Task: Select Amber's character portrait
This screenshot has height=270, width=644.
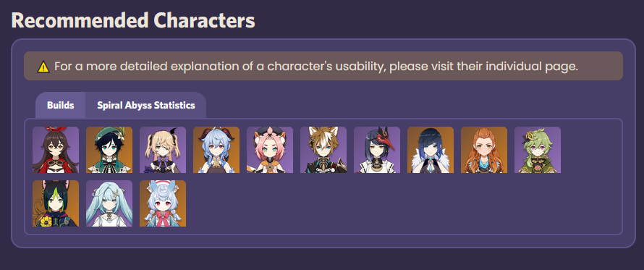Action: pyautogui.click(x=56, y=150)
